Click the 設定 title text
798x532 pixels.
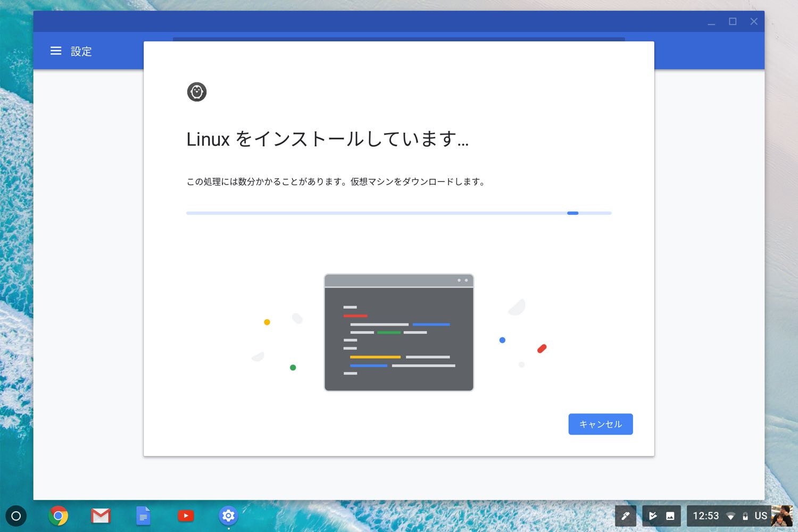click(x=81, y=51)
